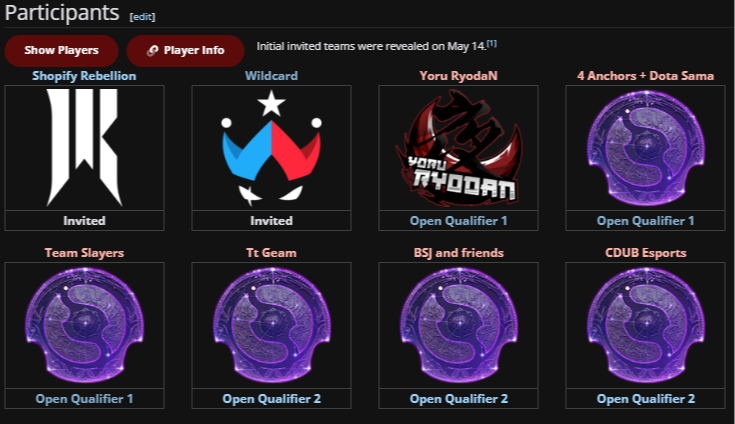Click the edit link next to Participants

click(x=142, y=17)
